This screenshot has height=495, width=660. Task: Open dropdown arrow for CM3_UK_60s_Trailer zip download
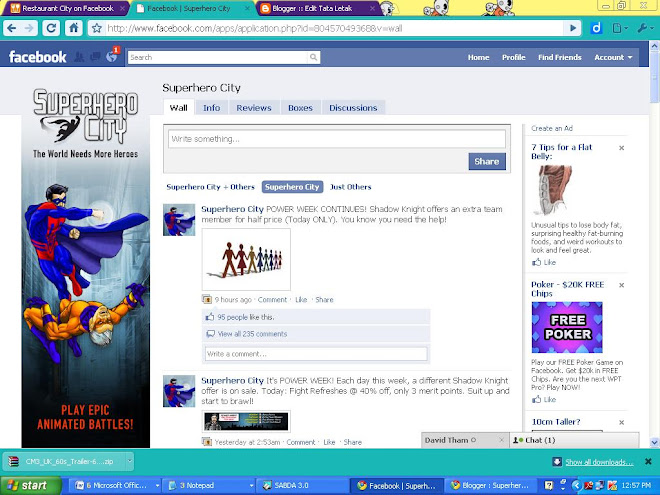tap(129, 461)
